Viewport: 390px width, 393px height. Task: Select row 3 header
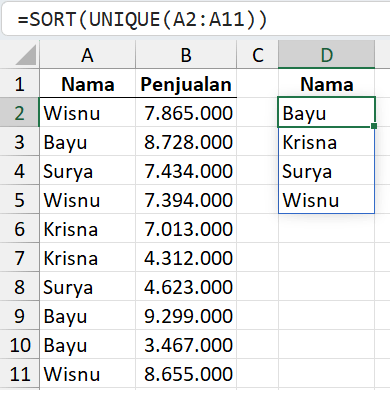pos(19,141)
